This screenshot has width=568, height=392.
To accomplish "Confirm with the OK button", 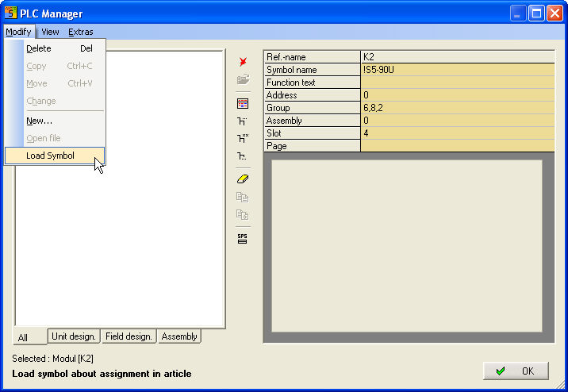I will pyautogui.click(x=516, y=371).
